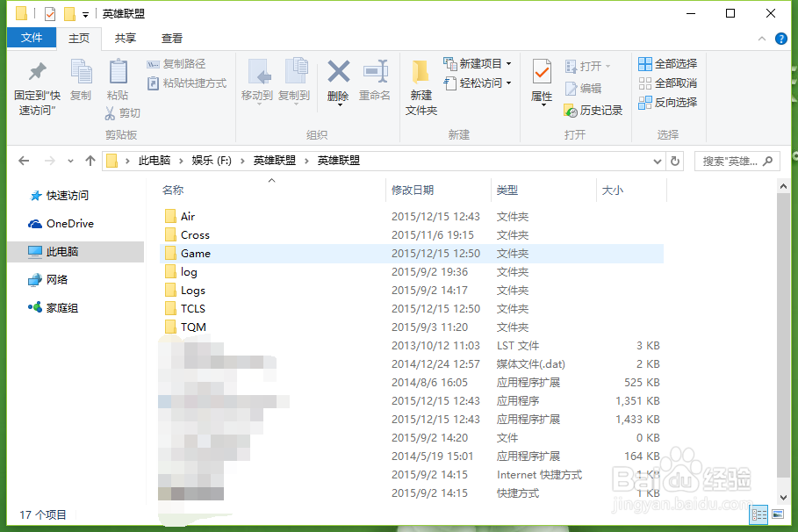Select the Game folder
This screenshot has height=532, width=798.
pos(411,254)
